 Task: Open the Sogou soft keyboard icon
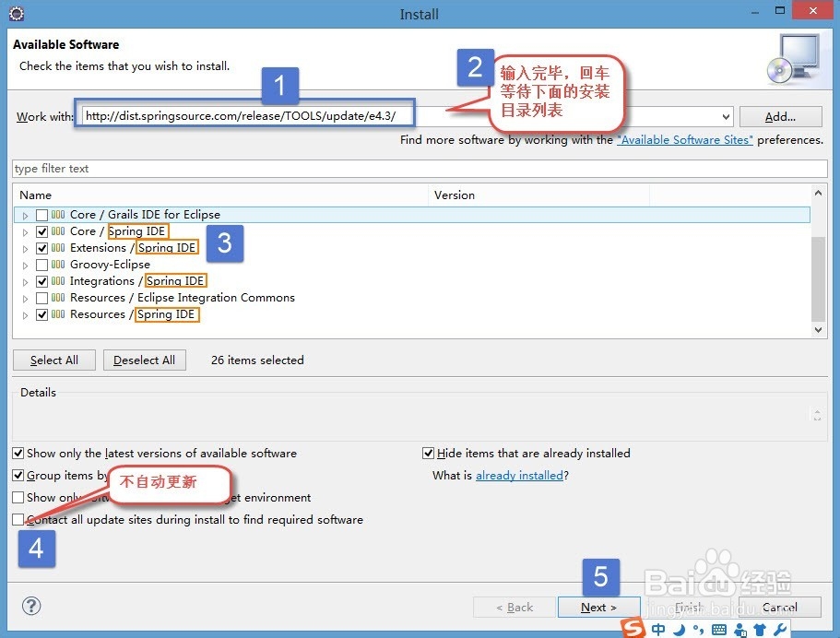tap(720, 629)
